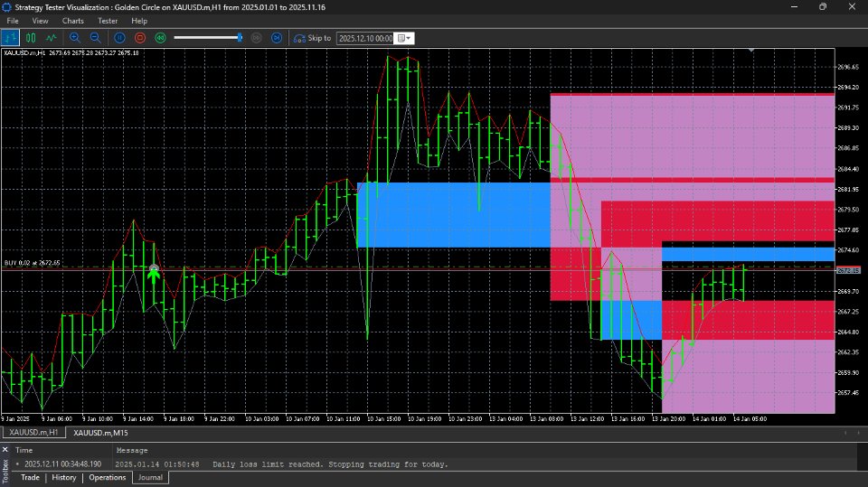
Task: Click the Time column header
Action: click(x=24, y=450)
